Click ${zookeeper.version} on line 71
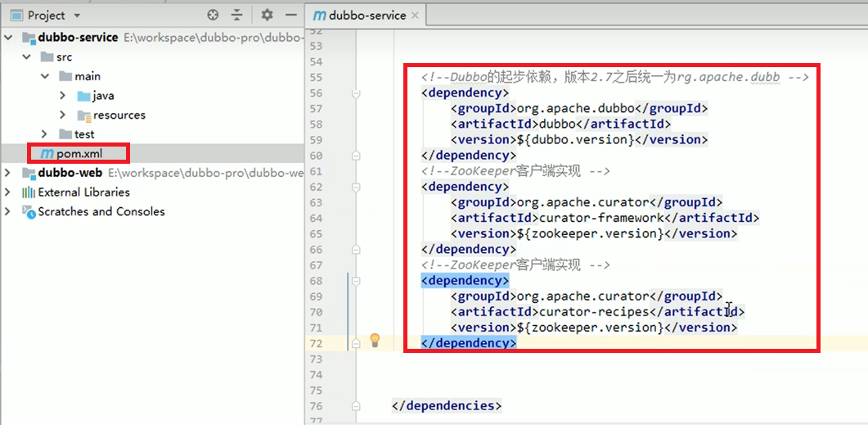 point(590,328)
